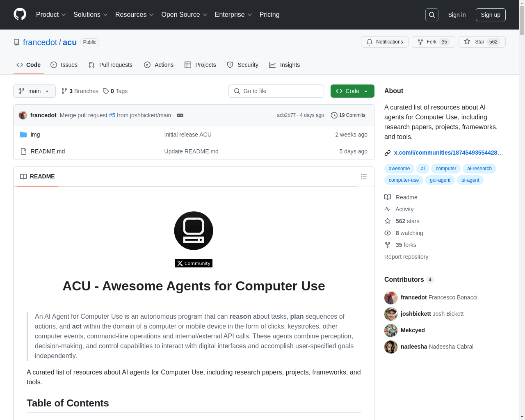The image size is (525, 420).
Task: Open the Security tab
Action: pos(243,65)
